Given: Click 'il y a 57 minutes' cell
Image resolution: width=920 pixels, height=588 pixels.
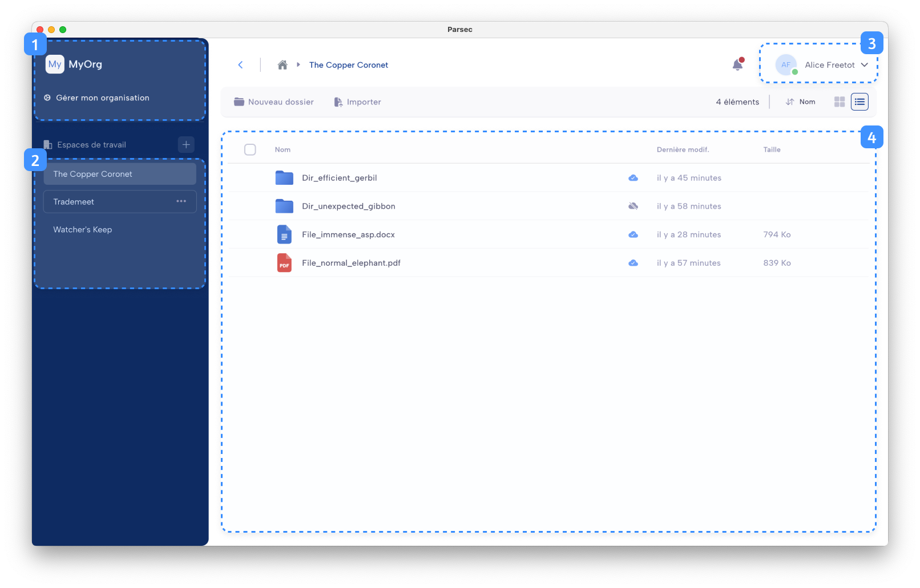Looking at the screenshot, I should click(x=689, y=263).
